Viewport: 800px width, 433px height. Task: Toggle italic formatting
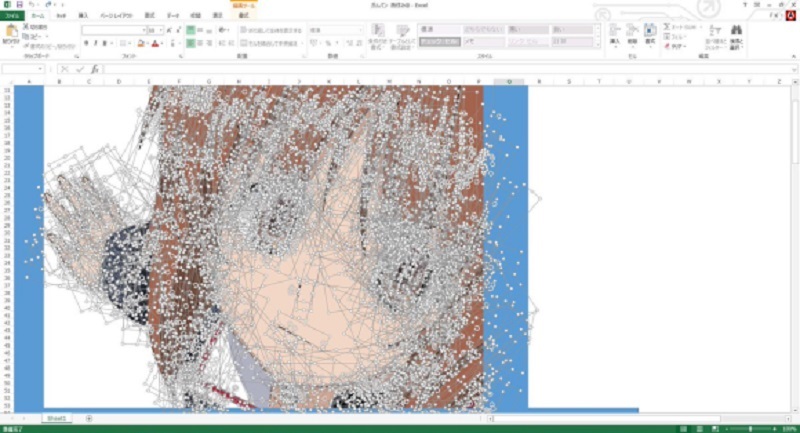point(95,44)
